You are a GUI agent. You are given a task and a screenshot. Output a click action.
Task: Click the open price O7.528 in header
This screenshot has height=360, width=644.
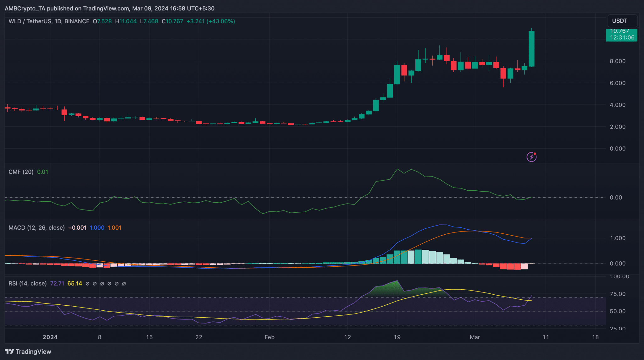(x=102, y=21)
